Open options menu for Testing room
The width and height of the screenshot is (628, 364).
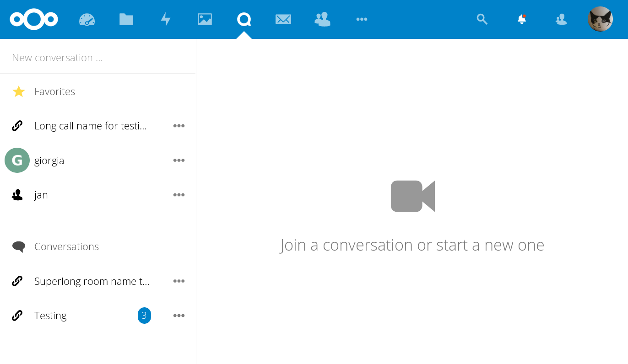179,316
